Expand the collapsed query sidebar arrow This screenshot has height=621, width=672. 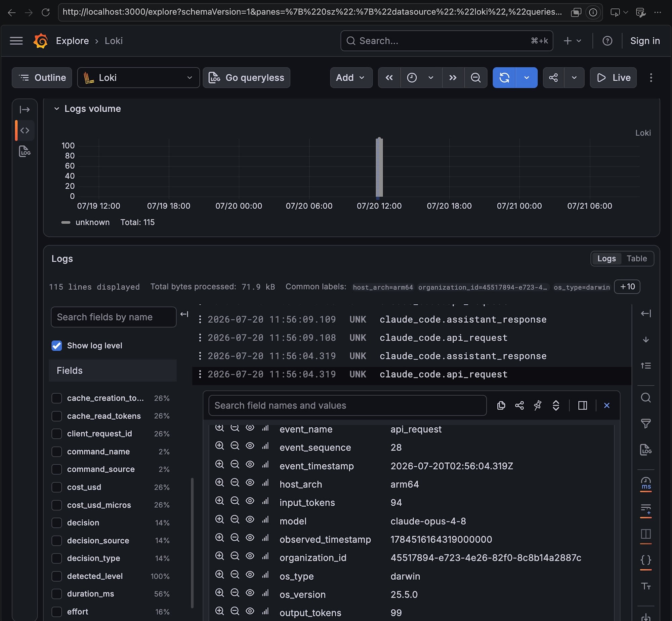point(25,110)
